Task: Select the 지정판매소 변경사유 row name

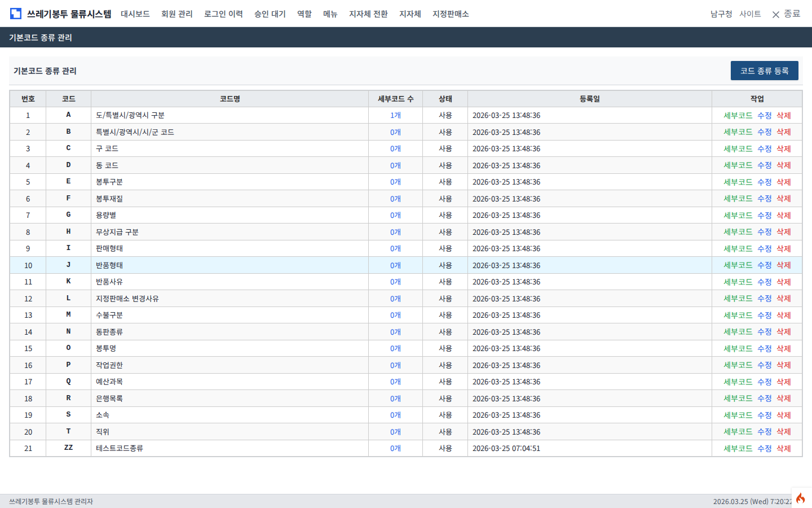Action: (127, 299)
